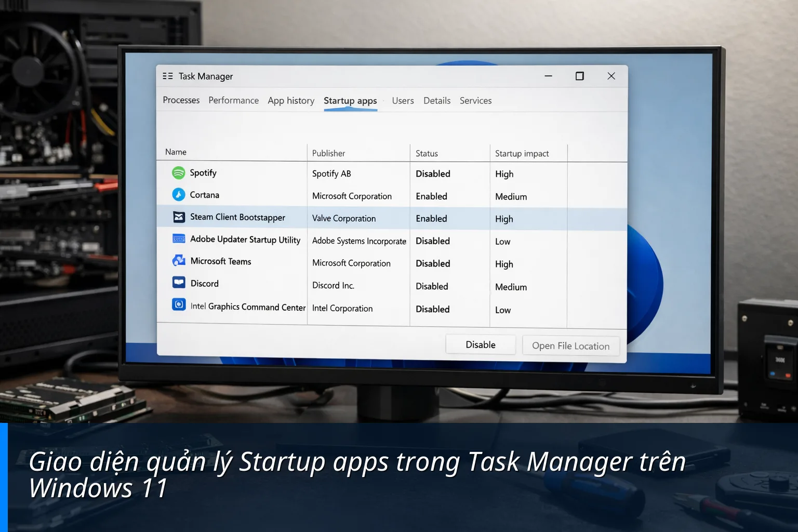Click the Microsoft Teams icon

coord(179,260)
